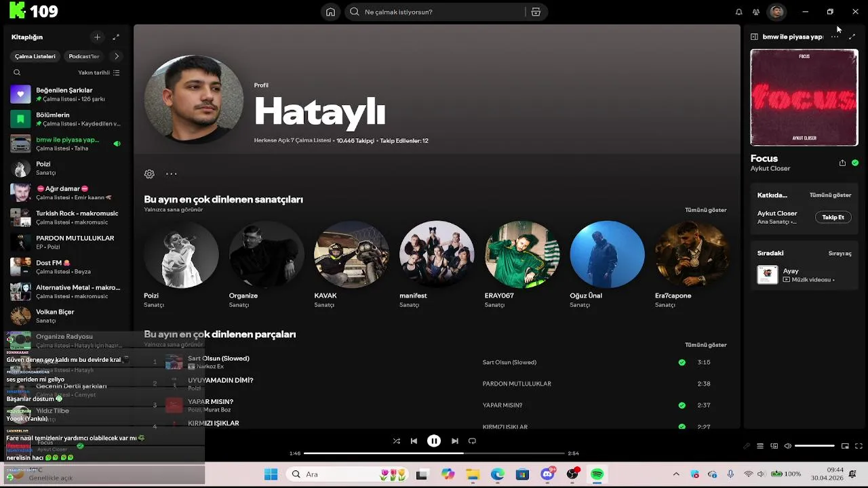This screenshot has height=488, width=868.
Task: Open '10.446 Takipçi' followers link
Action: click(355, 141)
